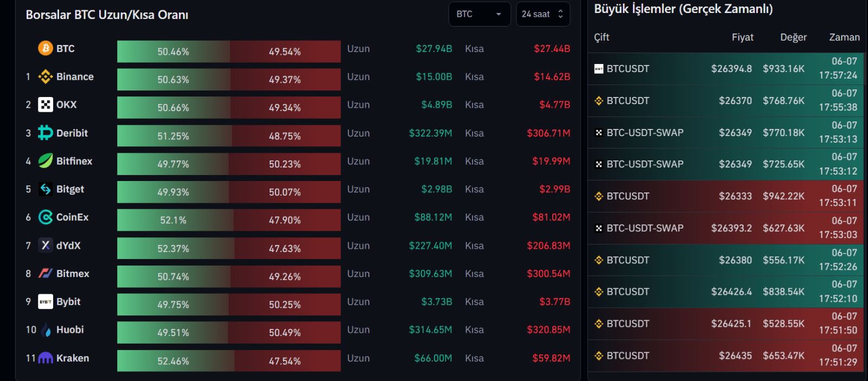The height and width of the screenshot is (381, 868).
Task: Click Binance icon of 17:51:29 trade row
Action: pos(599,356)
